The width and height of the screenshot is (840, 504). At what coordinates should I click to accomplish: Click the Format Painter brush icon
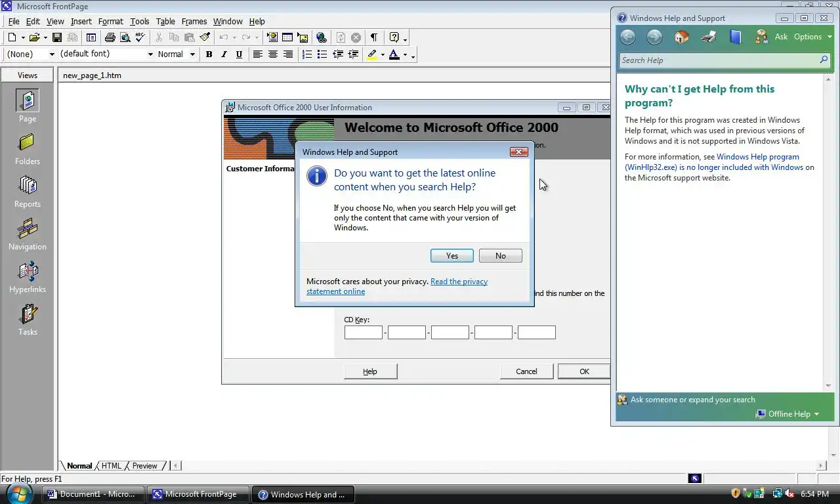point(205,37)
